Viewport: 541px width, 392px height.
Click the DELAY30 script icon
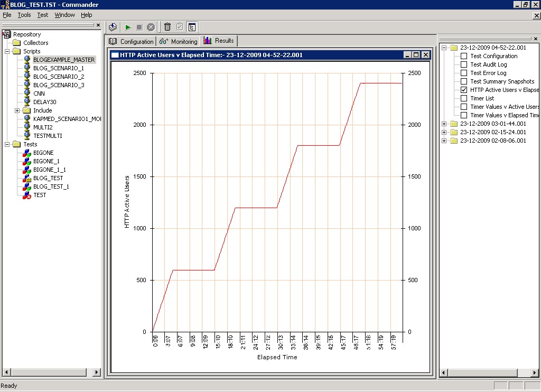pyautogui.click(x=27, y=102)
